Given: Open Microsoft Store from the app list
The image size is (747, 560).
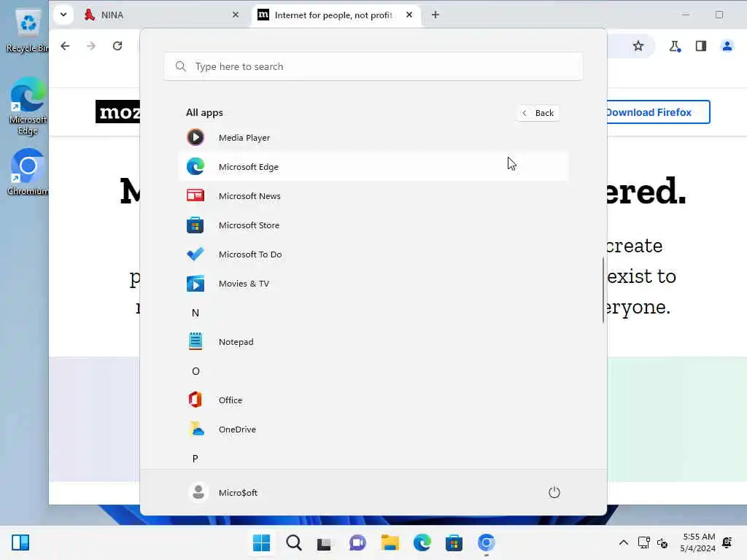Looking at the screenshot, I should click(373, 225).
